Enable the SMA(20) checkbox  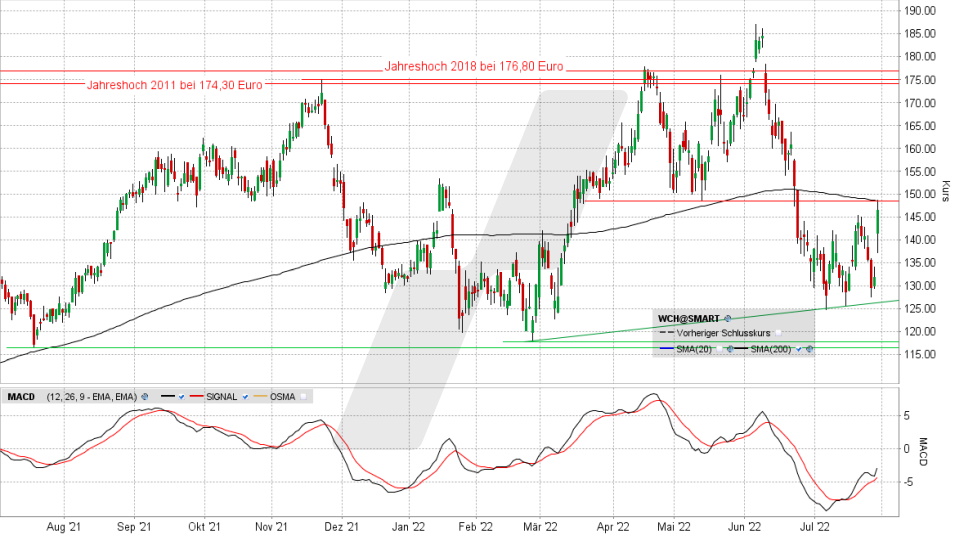719,349
